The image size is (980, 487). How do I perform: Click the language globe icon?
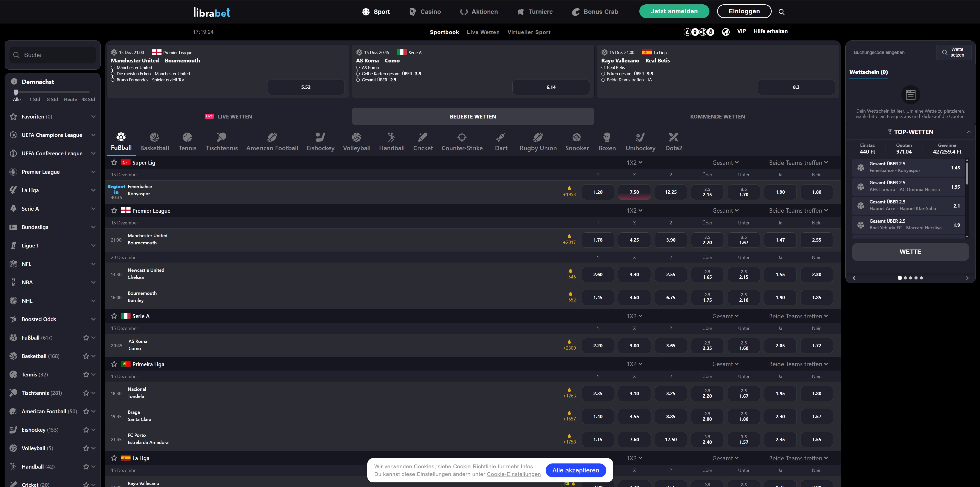(x=726, y=32)
